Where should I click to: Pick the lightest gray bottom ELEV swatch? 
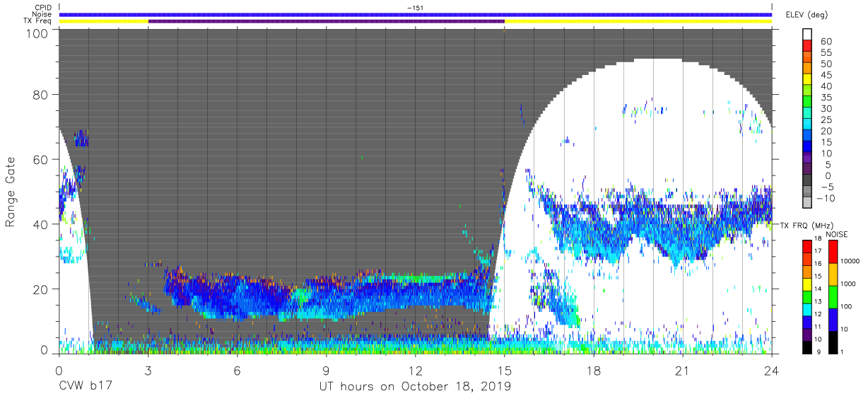pyautogui.click(x=809, y=203)
